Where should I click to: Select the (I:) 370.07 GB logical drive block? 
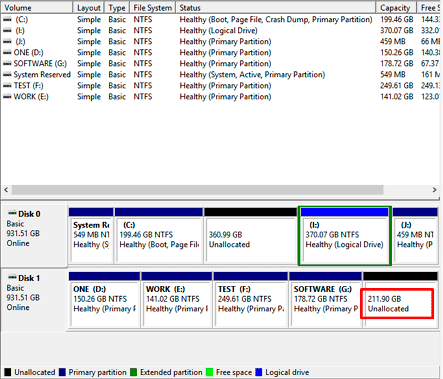coord(345,236)
